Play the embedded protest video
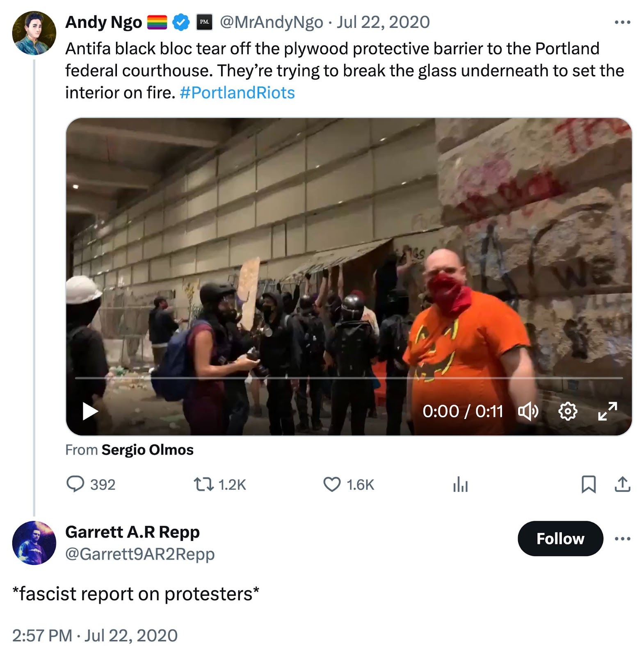This screenshot has width=644, height=656. [x=90, y=411]
